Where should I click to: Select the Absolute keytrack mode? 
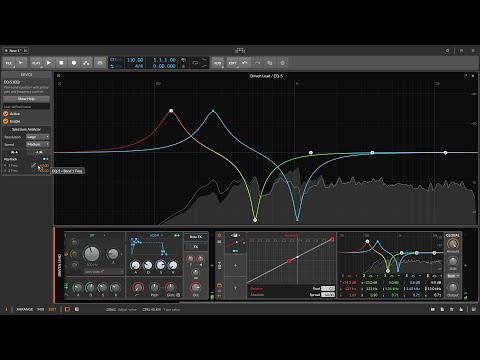pos(257,295)
